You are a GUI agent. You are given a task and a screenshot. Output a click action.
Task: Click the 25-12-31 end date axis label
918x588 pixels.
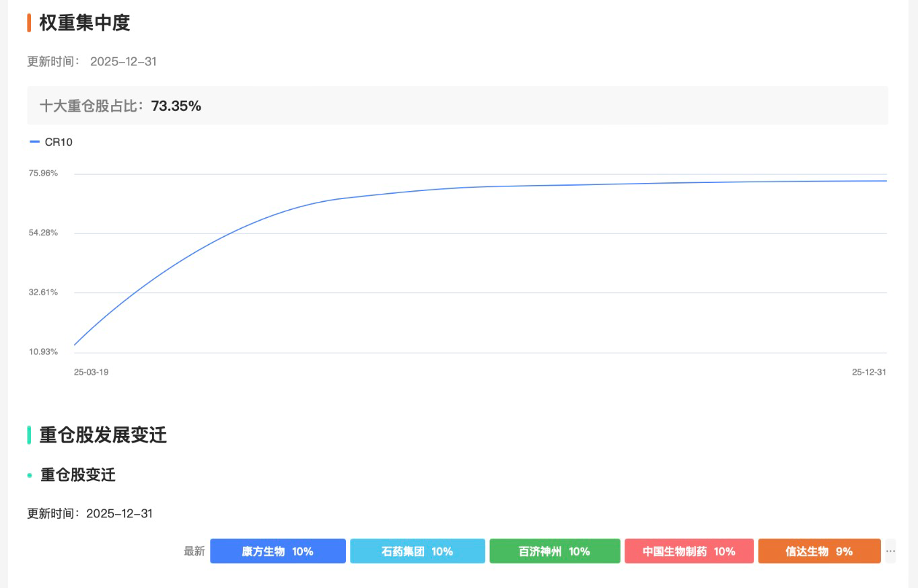pos(869,371)
